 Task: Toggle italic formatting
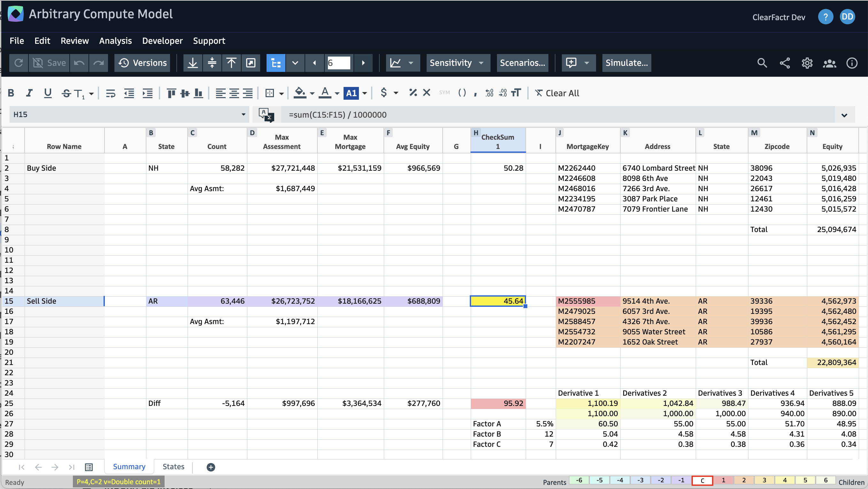29,93
